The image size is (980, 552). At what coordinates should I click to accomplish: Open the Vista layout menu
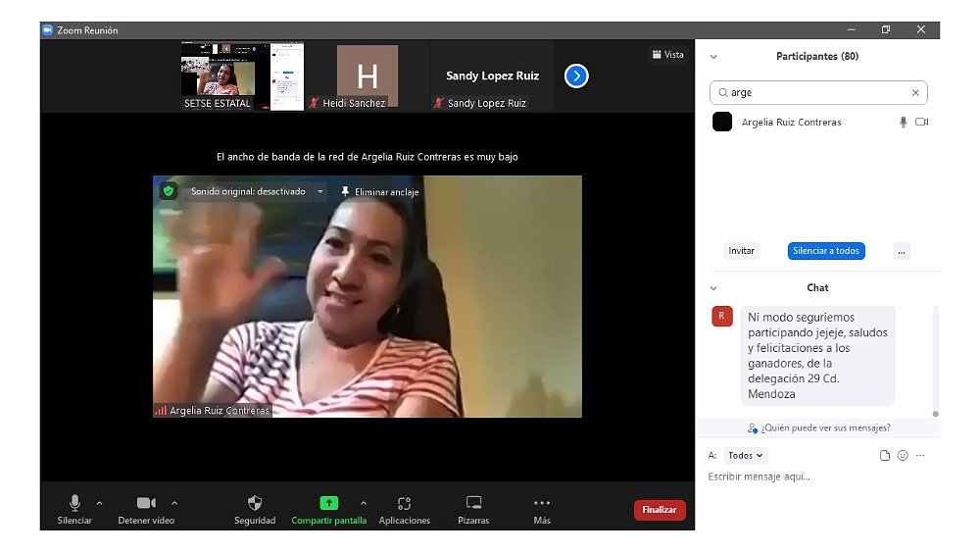point(668,55)
